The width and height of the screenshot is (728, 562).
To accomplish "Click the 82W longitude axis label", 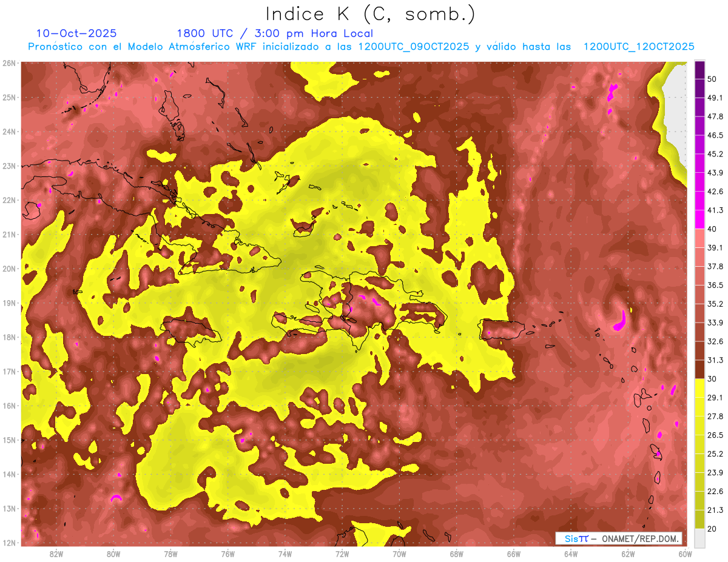I will coord(56,554).
